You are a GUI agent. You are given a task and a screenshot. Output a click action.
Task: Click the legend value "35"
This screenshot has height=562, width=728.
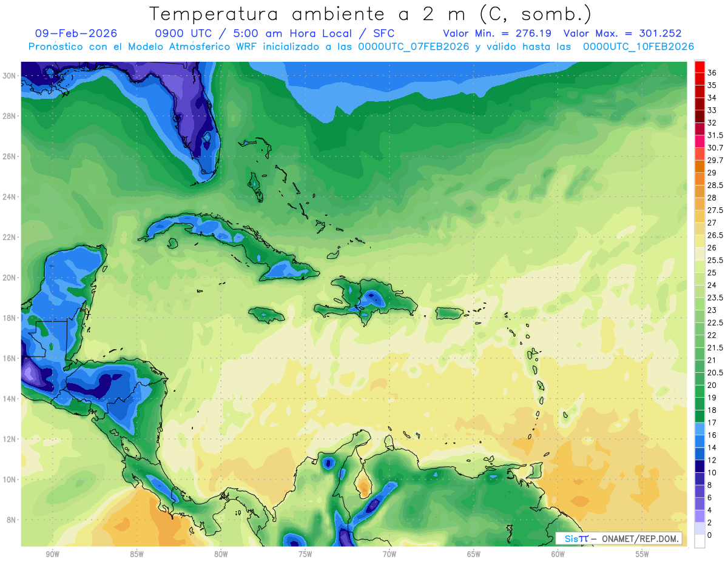click(712, 85)
